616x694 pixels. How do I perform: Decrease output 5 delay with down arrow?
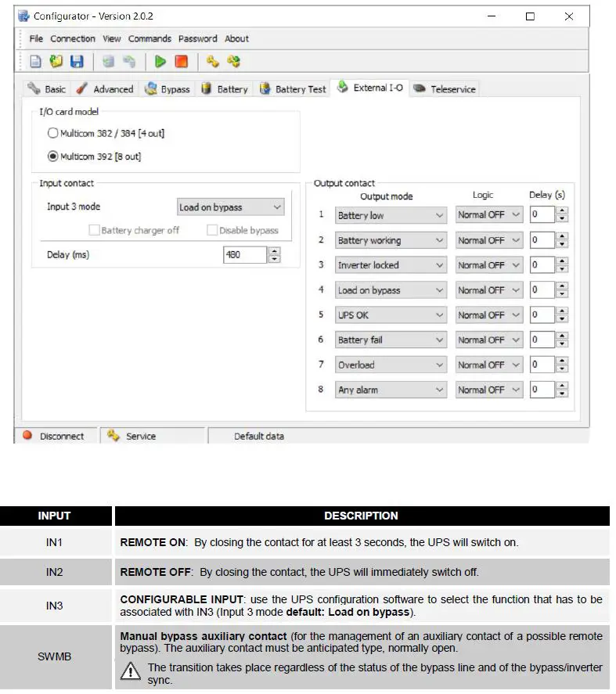562,318
